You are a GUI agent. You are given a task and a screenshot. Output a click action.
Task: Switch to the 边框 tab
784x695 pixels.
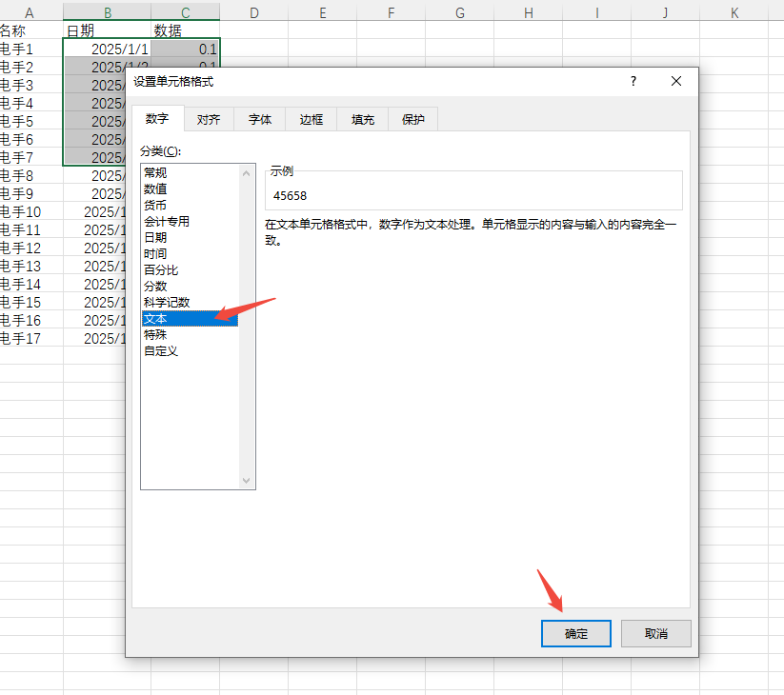[x=311, y=119]
